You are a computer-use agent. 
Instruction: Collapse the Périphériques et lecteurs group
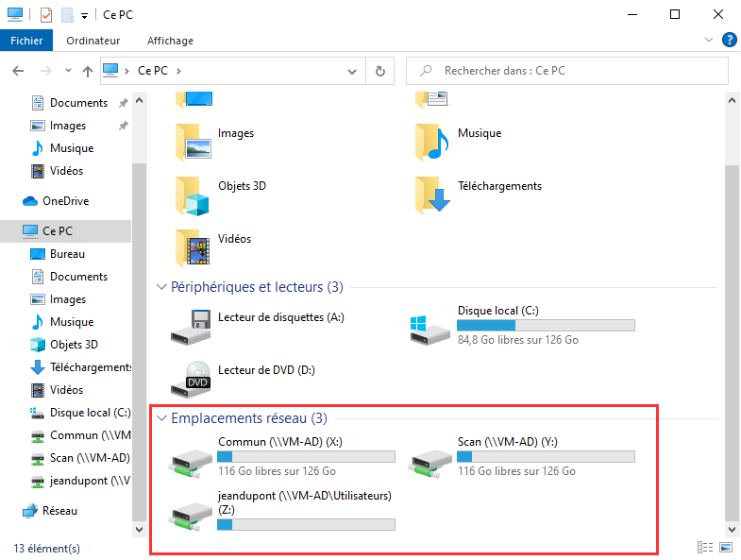(162, 286)
